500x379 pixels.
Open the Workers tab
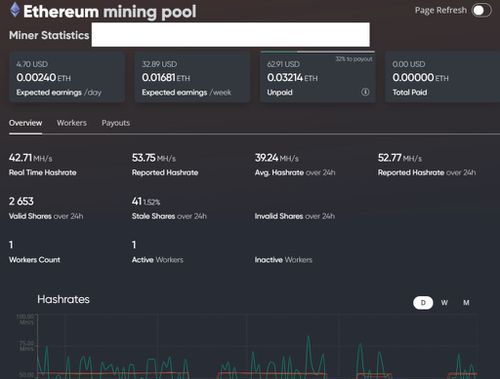72,123
